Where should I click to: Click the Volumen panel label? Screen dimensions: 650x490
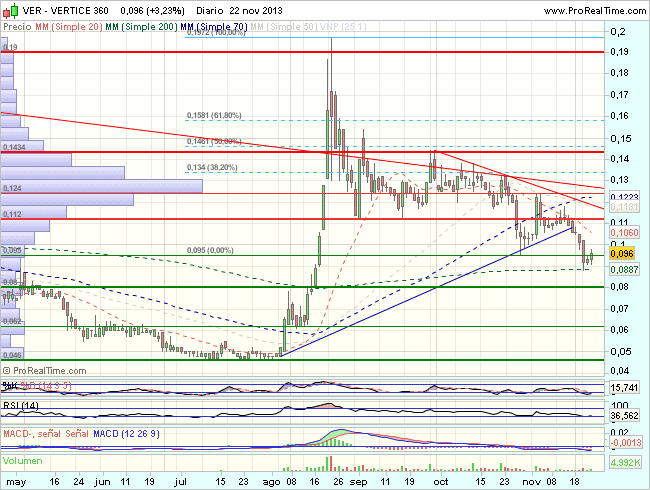click(20, 461)
